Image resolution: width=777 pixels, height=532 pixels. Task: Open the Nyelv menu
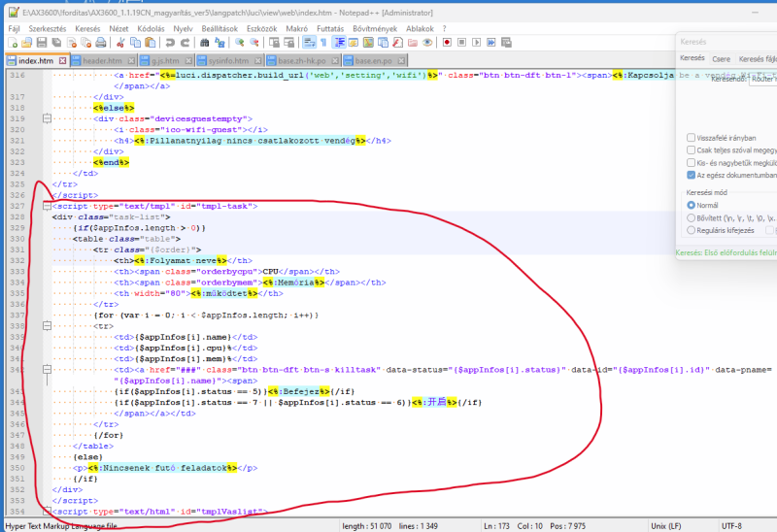pyautogui.click(x=183, y=29)
